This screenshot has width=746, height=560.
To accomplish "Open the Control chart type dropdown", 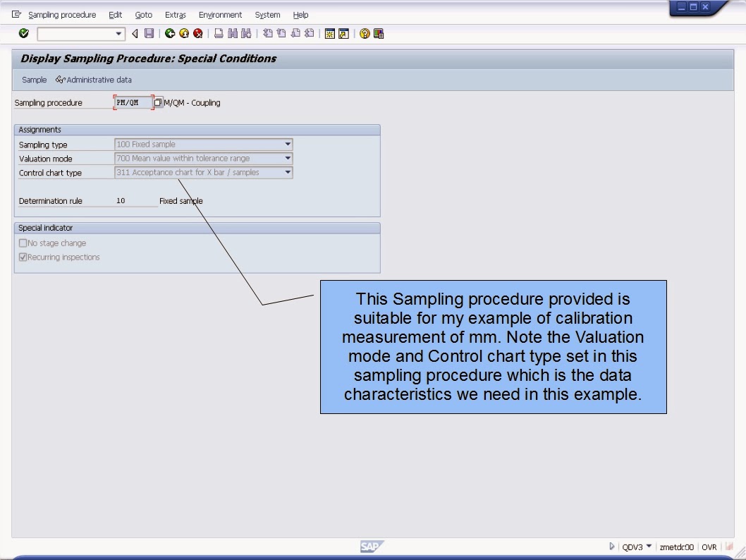I will tap(288, 172).
